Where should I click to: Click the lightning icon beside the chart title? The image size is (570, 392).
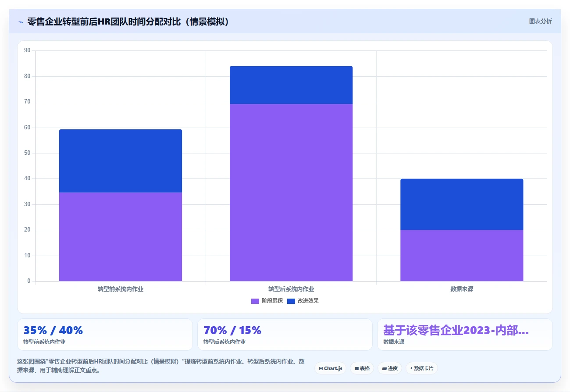click(21, 22)
